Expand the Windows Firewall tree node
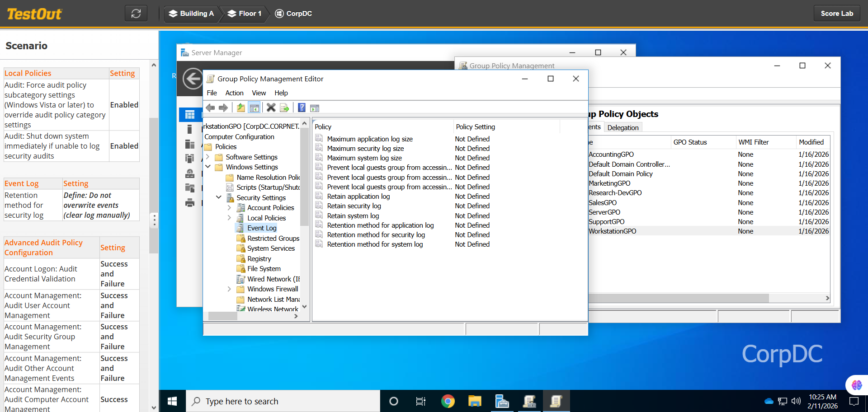The height and width of the screenshot is (412, 868). click(229, 289)
